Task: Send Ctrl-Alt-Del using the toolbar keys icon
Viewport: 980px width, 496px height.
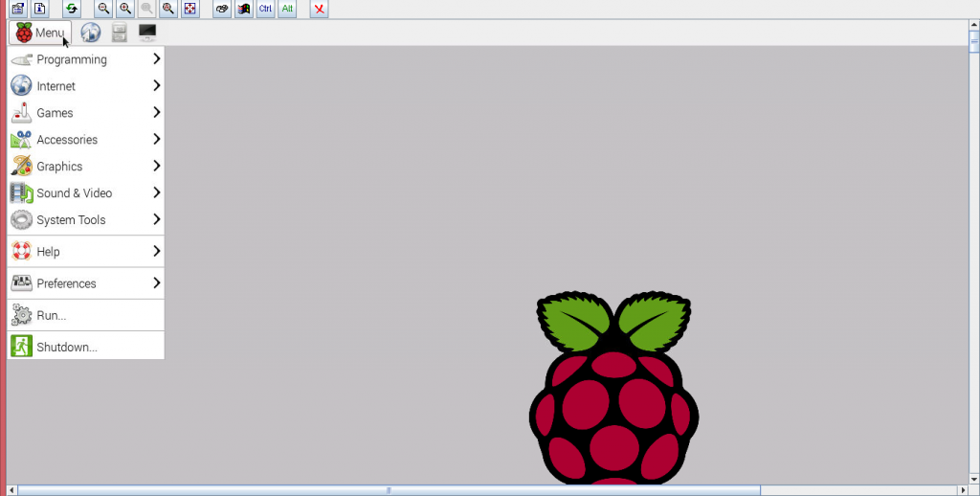Action: (x=222, y=9)
